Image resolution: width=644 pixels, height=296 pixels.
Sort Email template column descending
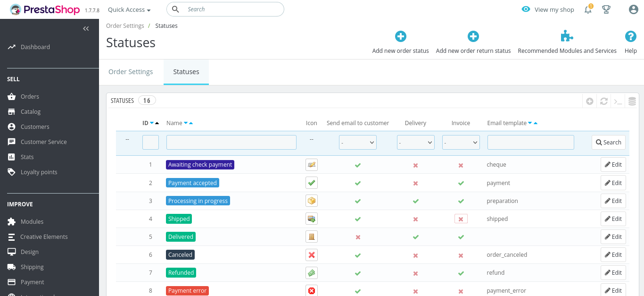[530, 123]
